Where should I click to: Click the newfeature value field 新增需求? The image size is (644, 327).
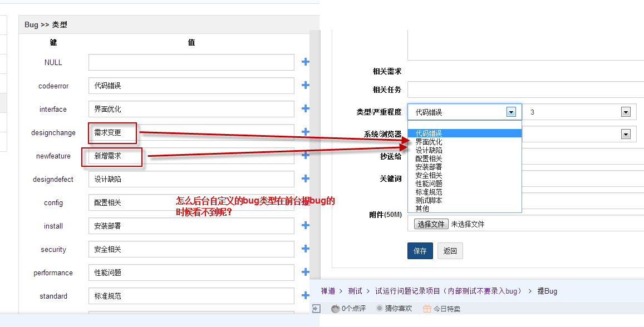pyautogui.click(x=191, y=156)
